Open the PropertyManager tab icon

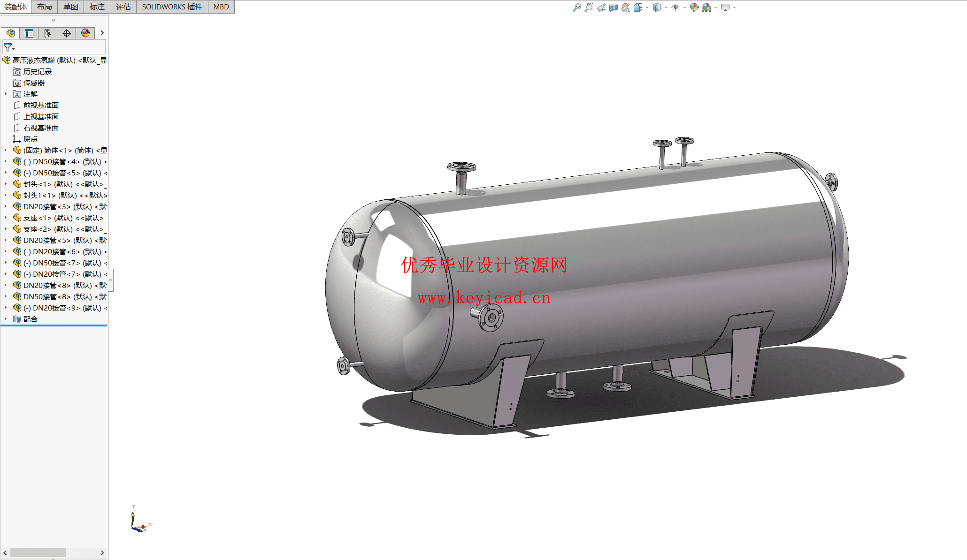(x=29, y=33)
